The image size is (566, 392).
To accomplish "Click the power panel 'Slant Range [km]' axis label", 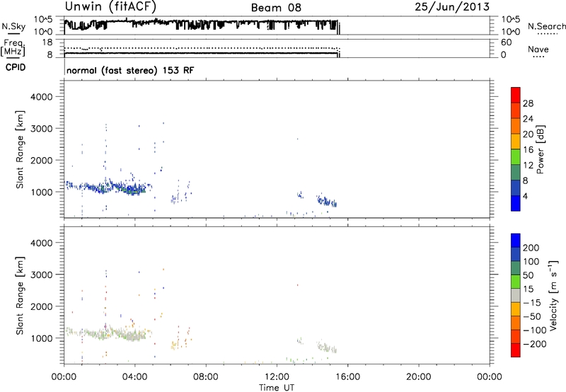I will pyautogui.click(x=20, y=149).
